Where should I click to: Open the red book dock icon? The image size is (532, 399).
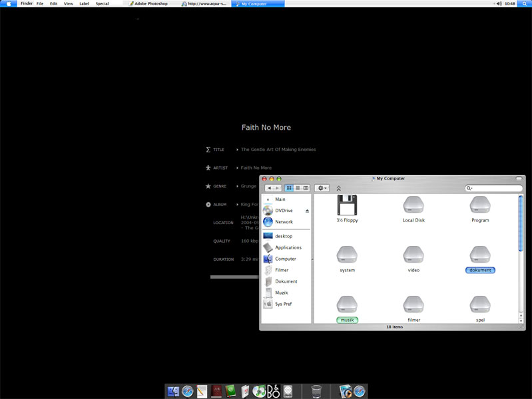pos(216,391)
